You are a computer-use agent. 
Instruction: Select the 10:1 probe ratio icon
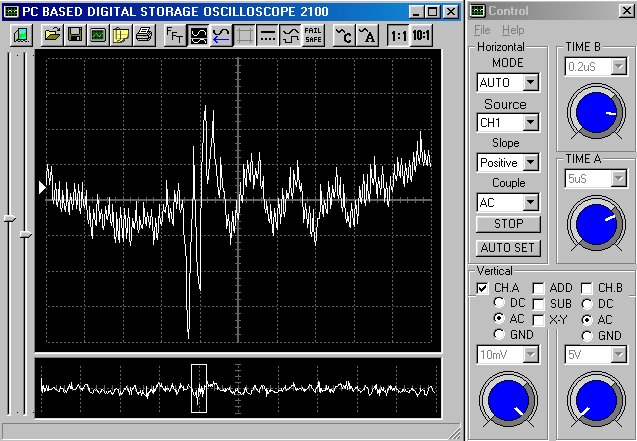coord(422,35)
